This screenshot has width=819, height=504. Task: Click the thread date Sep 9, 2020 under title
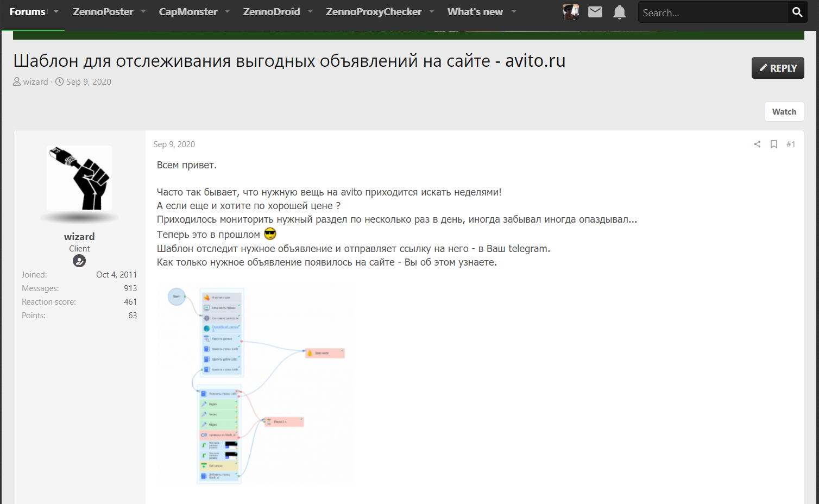tap(89, 82)
